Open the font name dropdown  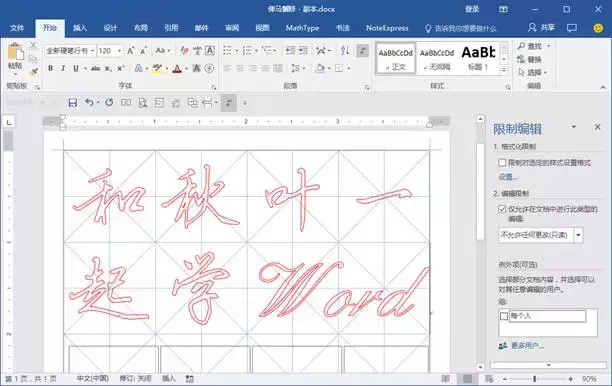pyautogui.click(x=93, y=51)
